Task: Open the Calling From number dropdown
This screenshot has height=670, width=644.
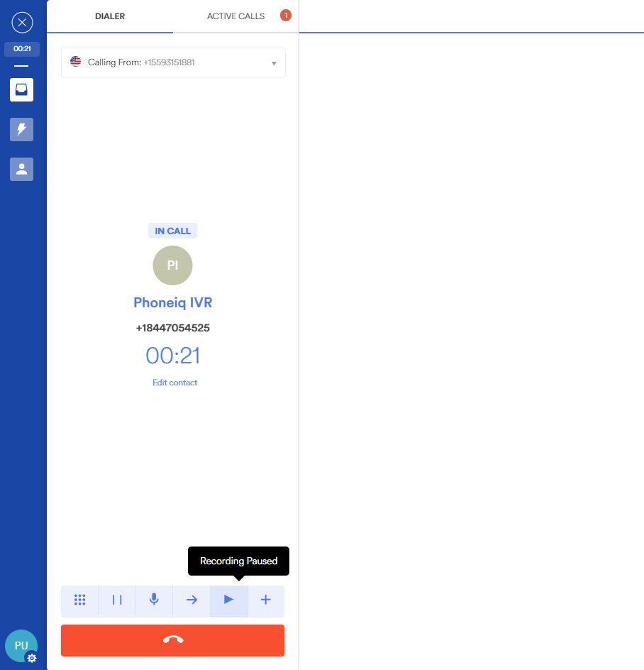Action: tap(173, 62)
